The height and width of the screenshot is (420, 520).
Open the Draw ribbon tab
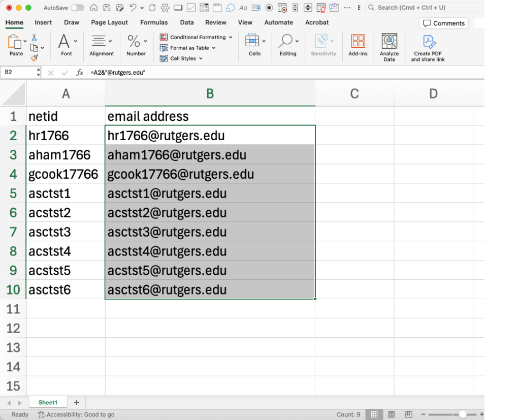(x=72, y=22)
